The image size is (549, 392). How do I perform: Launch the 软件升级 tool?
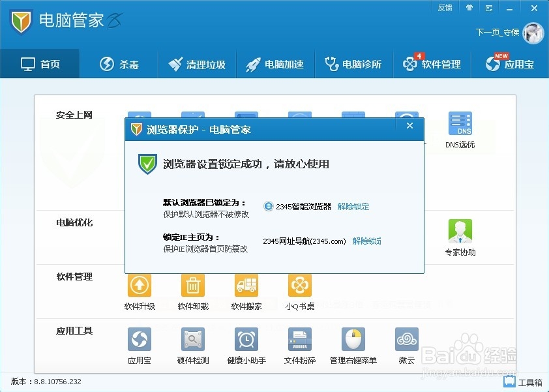tap(140, 292)
